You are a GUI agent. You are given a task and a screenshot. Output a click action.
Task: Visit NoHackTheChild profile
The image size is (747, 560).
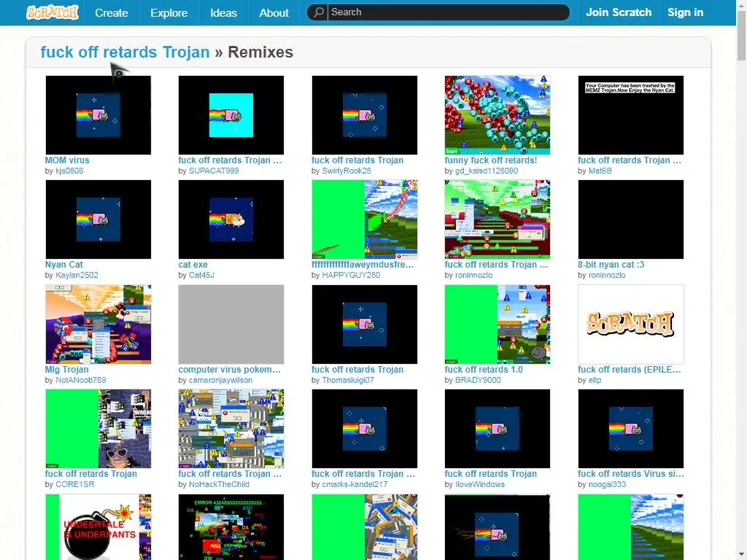[x=219, y=484]
